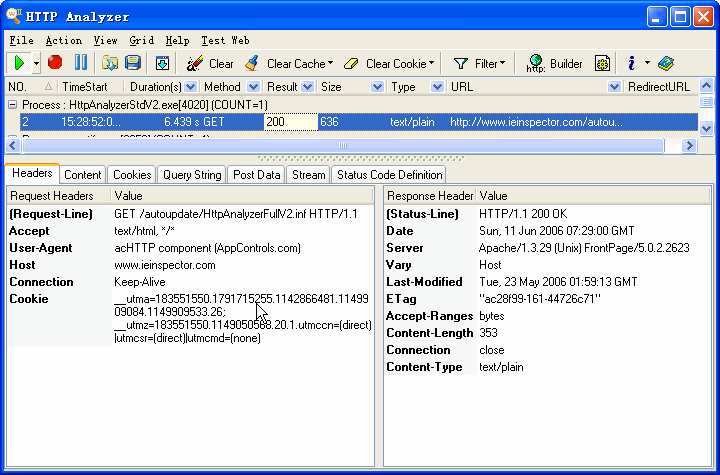Click the Save session disk icon
This screenshot has height=475, width=720.
coord(132,63)
